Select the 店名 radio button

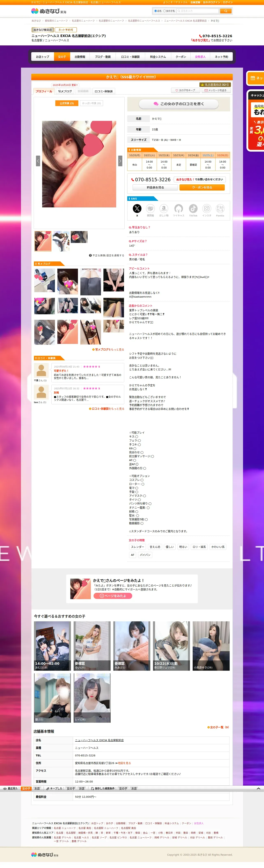tap(155, 11)
